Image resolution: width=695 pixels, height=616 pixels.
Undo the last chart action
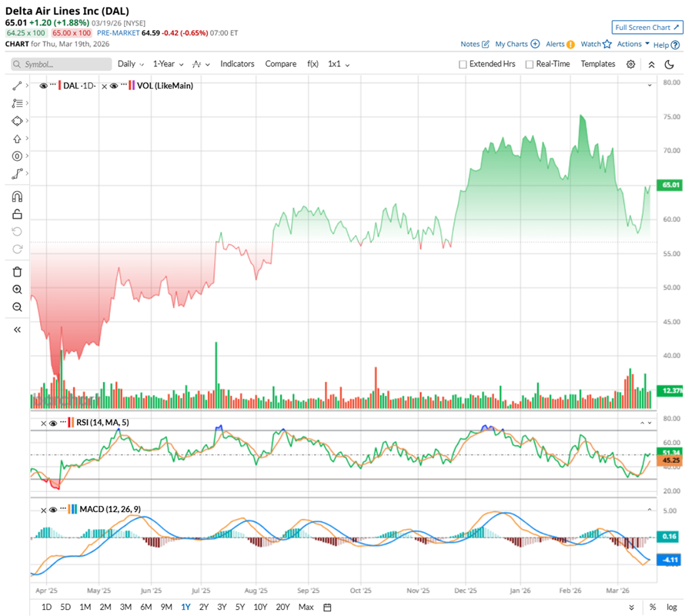[17, 232]
